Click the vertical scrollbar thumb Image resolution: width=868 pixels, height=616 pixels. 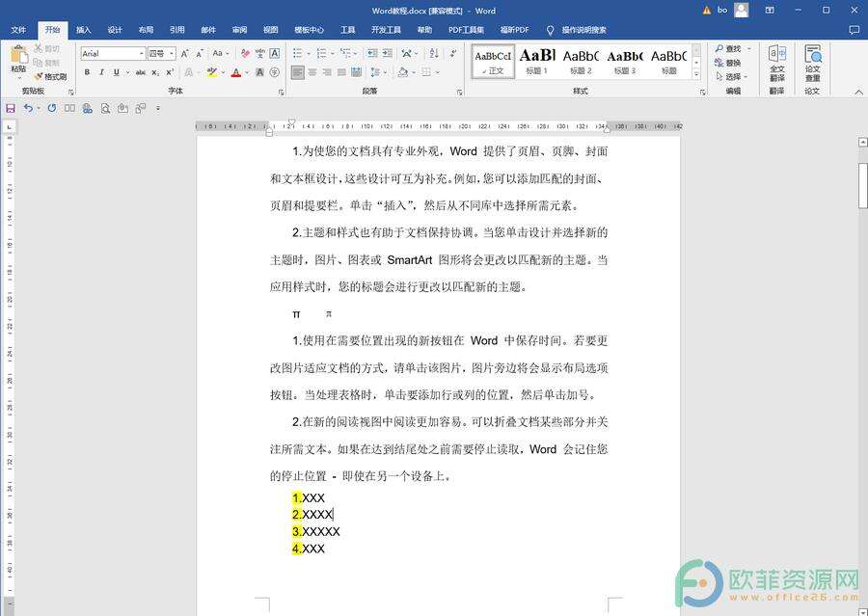[x=862, y=185]
